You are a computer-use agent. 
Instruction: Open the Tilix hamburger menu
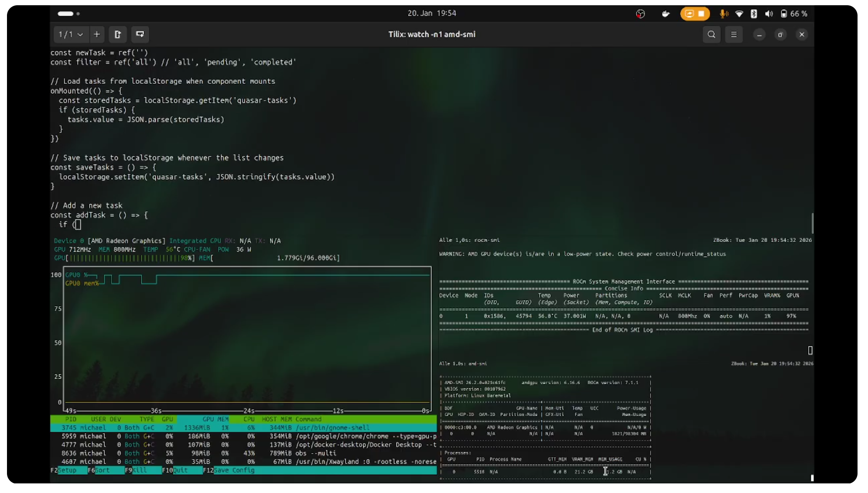click(x=734, y=34)
